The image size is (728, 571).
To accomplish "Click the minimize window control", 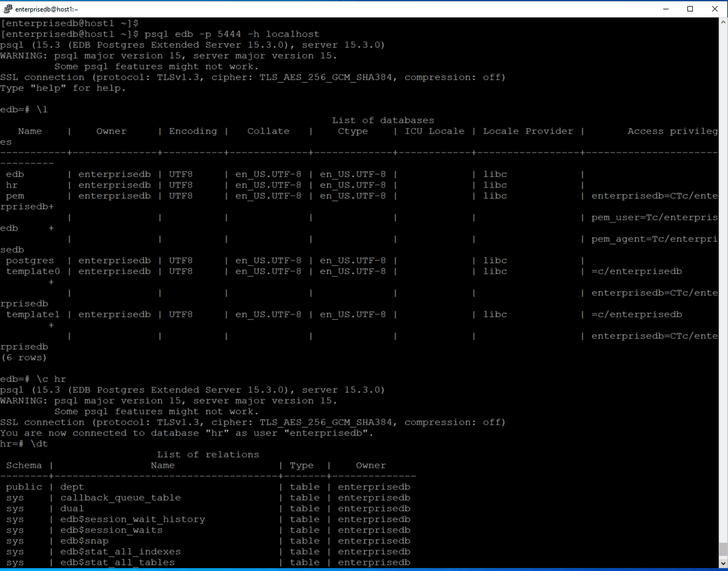I will click(x=666, y=9).
